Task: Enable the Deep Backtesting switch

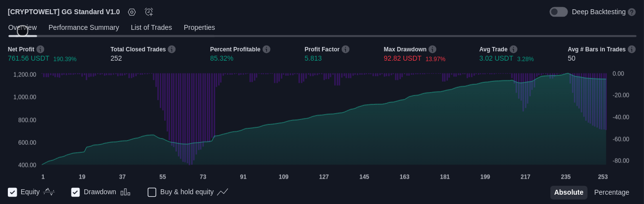Action: [x=558, y=12]
